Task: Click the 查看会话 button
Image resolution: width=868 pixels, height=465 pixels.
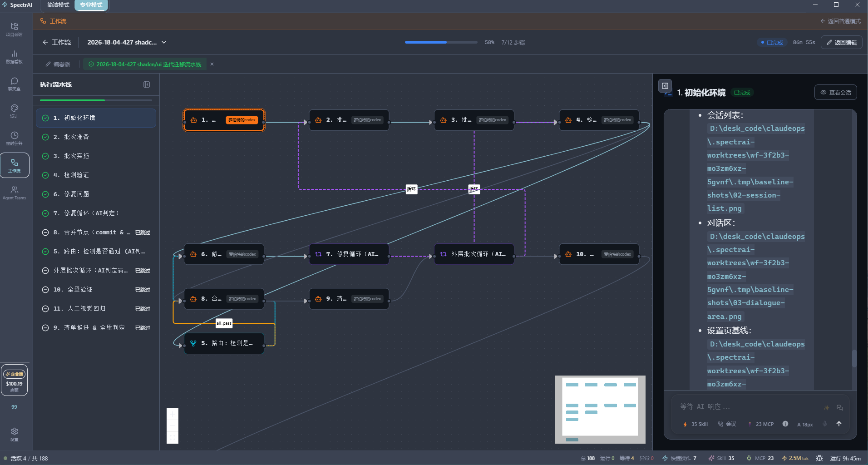Action: (835, 92)
